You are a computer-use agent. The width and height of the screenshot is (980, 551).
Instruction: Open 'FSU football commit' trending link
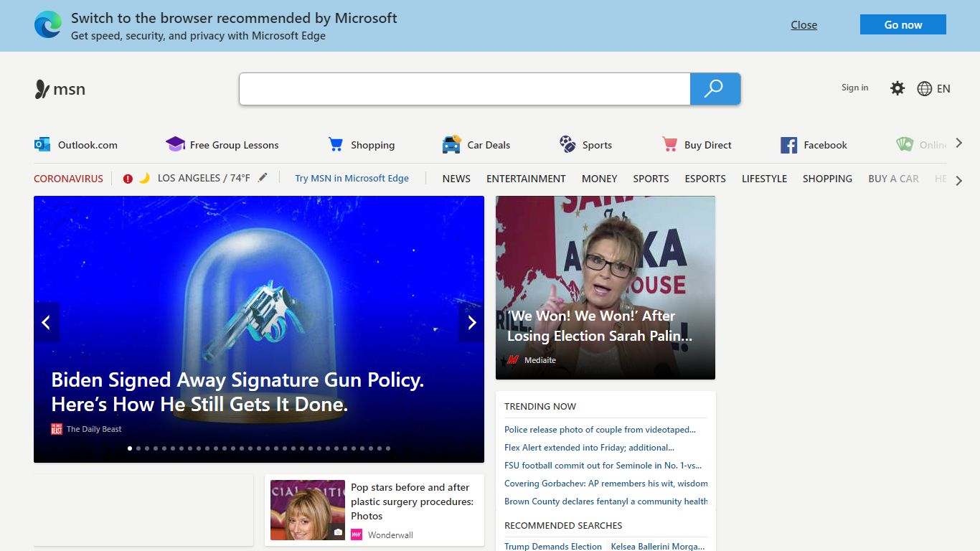coord(603,466)
